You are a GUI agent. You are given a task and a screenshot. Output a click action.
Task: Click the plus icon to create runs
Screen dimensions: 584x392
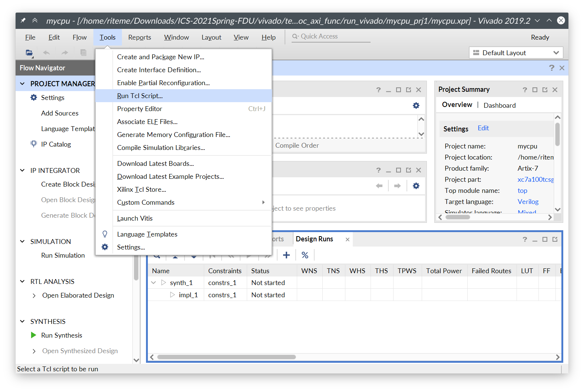pos(286,255)
